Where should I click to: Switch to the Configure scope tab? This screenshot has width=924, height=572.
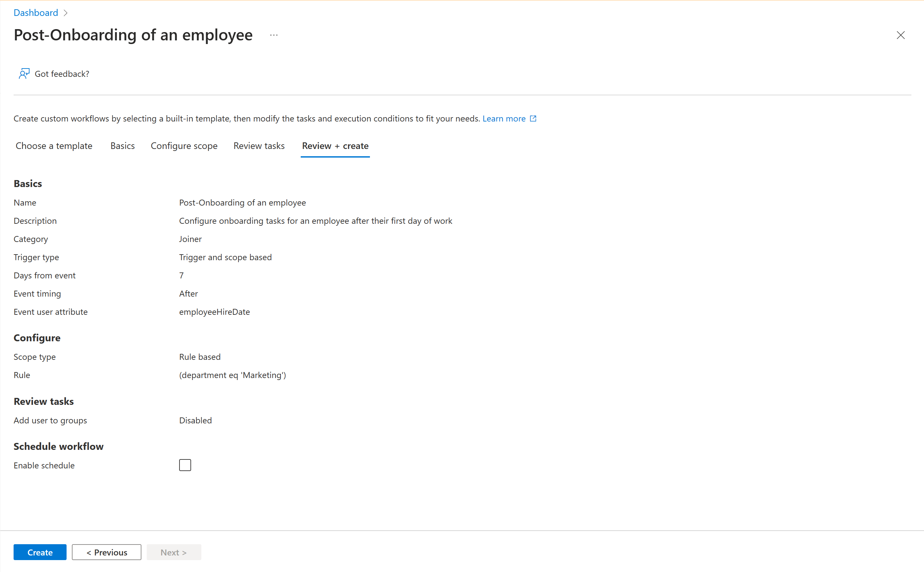coord(183,145)
